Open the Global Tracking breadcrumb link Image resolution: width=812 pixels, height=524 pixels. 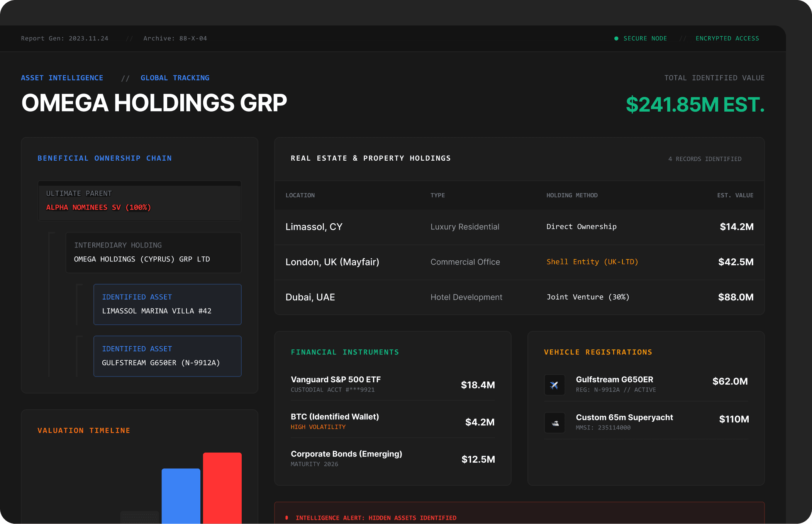[x=175, y=78]
